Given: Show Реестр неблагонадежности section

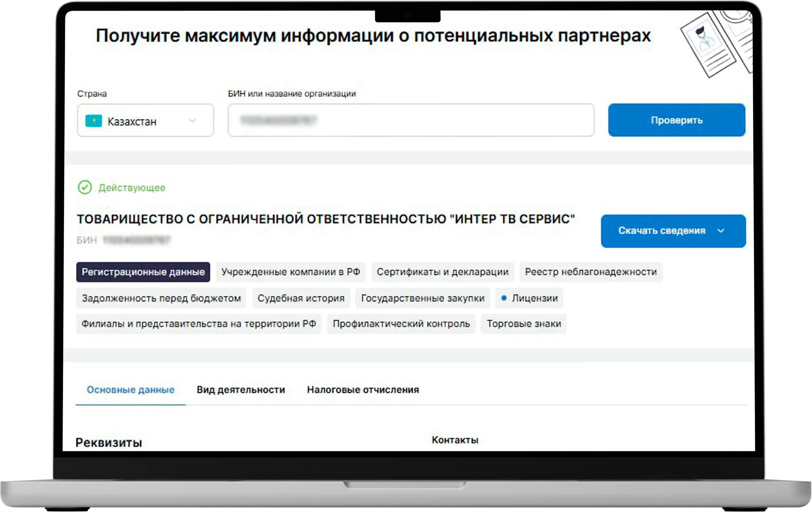Looking at the screenshot, I should (x=591, y=272).
